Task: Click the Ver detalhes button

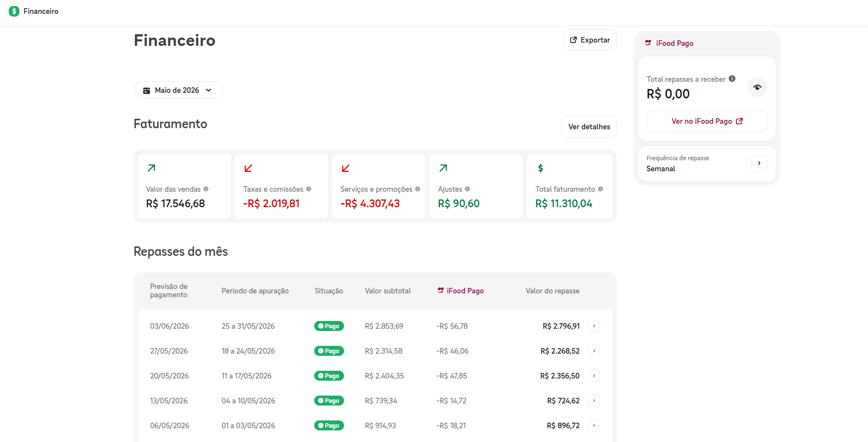Action: click(x=589, y=127)
